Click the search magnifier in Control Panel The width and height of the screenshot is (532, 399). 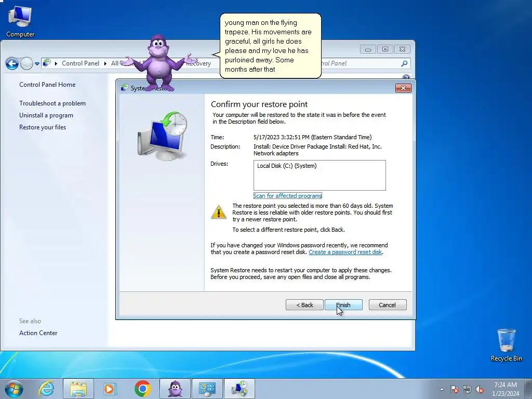404,63
